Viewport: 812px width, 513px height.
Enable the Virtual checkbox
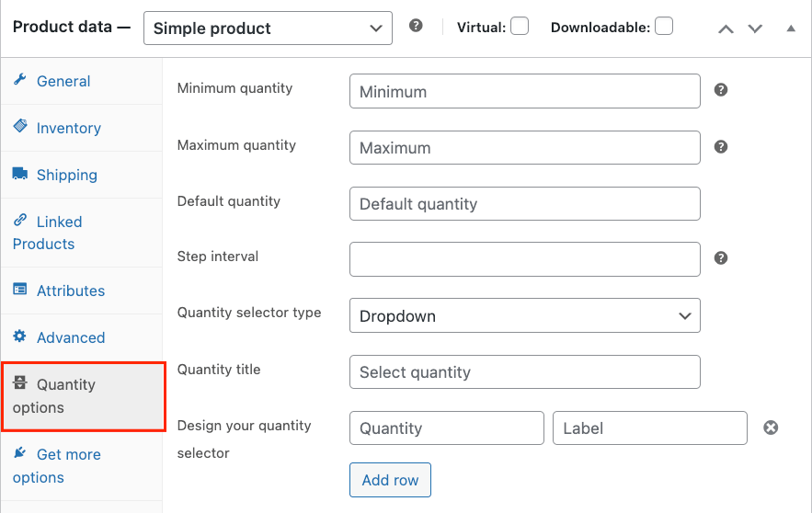(x=520, y=26)
